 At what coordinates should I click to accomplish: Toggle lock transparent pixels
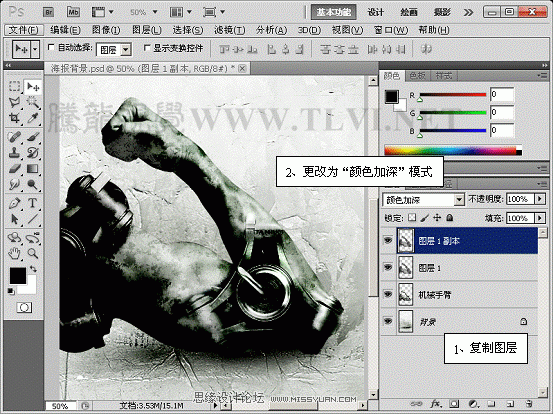(x=412, y=218)
